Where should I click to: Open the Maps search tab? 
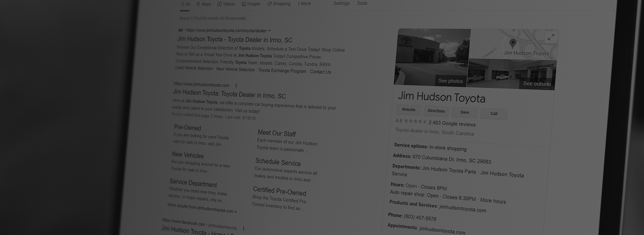(x=204, y=4)
